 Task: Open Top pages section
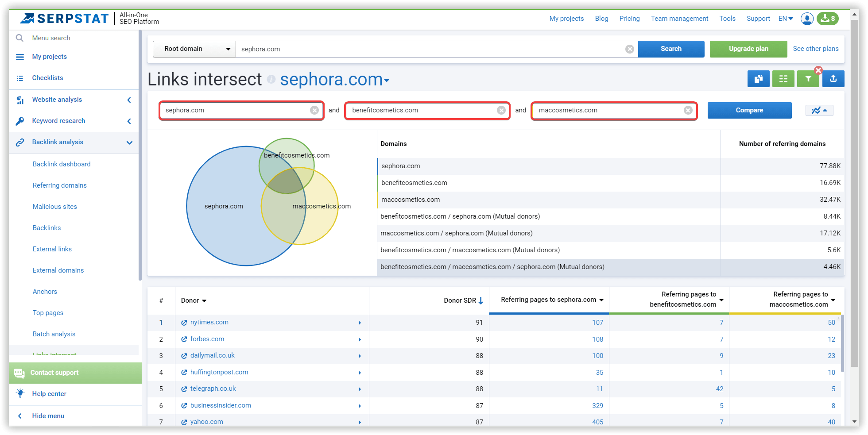pos(48,313)
